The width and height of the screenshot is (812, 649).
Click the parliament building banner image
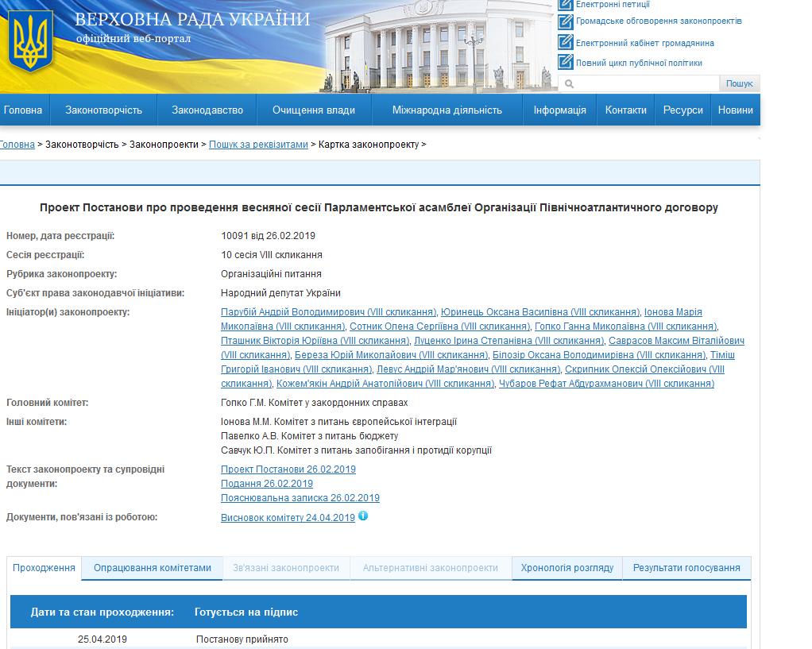438,47
